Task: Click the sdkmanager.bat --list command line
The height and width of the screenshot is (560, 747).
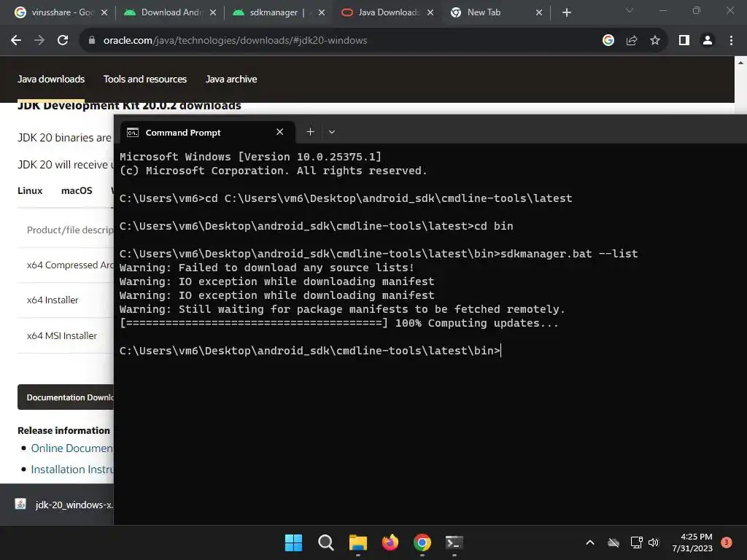Action: point(379,253)
